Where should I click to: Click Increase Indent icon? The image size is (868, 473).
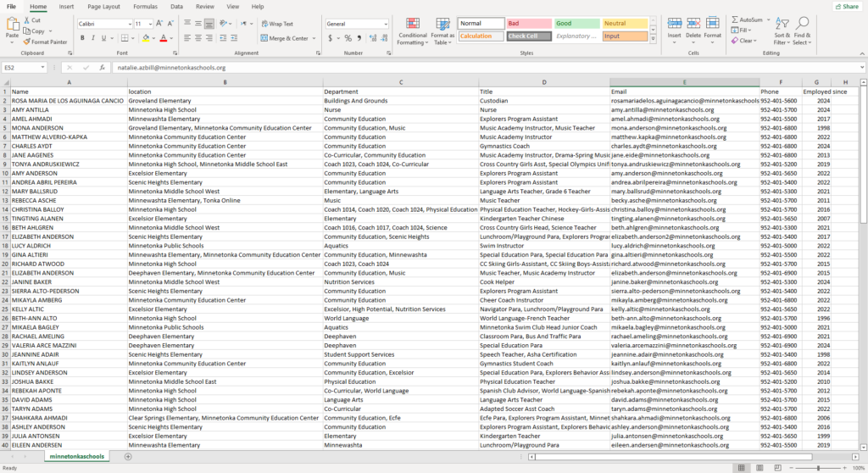point(234,38)
